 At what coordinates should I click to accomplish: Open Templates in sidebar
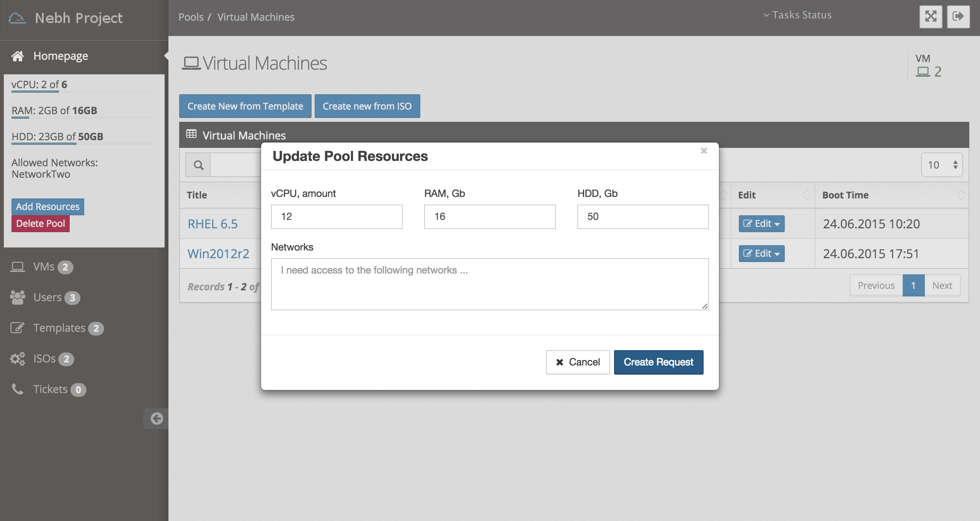click(59, 328)
